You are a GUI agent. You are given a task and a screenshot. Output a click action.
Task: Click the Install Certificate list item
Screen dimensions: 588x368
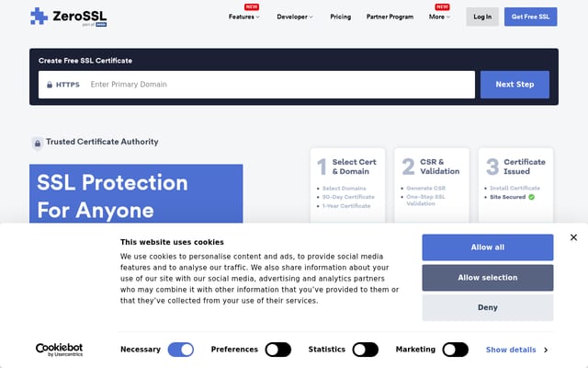tap(514, 188)
